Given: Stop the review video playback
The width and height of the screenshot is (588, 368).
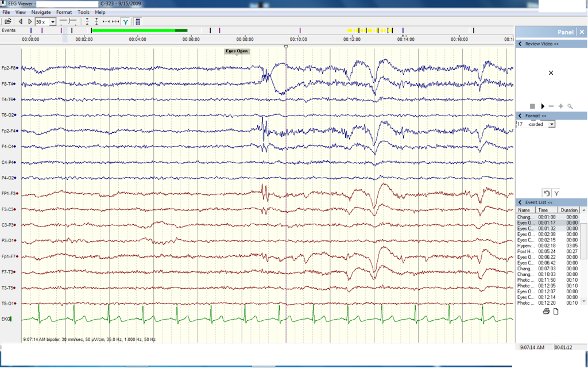Looking at the screenshot, I should [532, 106].
